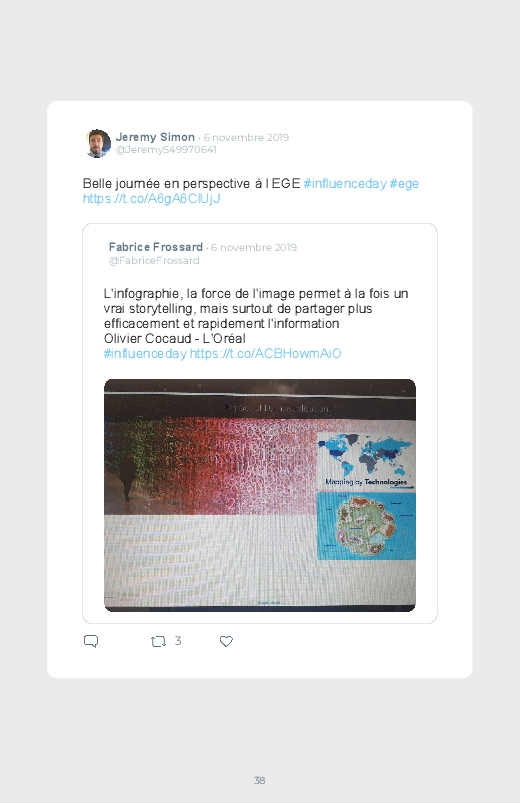The image size is (520, 803).
Task: Open the Jeremy Simon display name
Action: (155, 137)
